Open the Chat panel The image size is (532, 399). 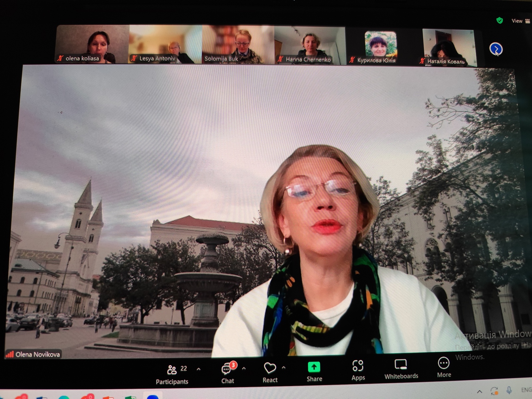(x=227, y=373)
